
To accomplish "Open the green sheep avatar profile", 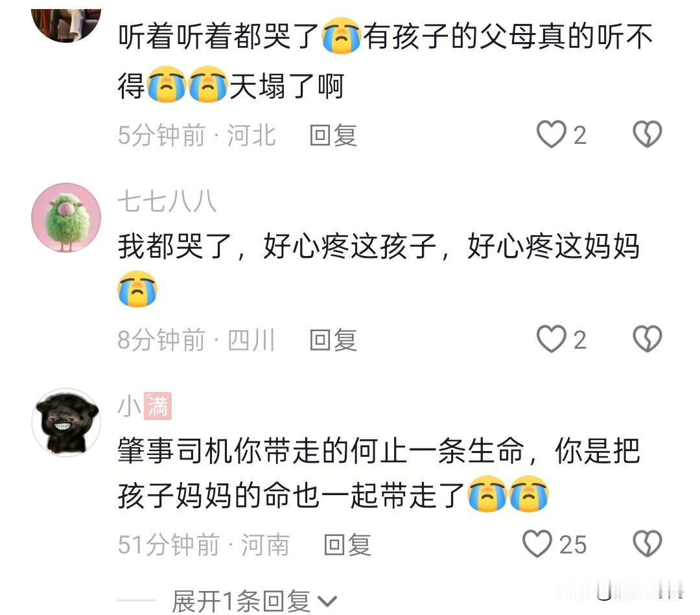I will coord(66,218).
